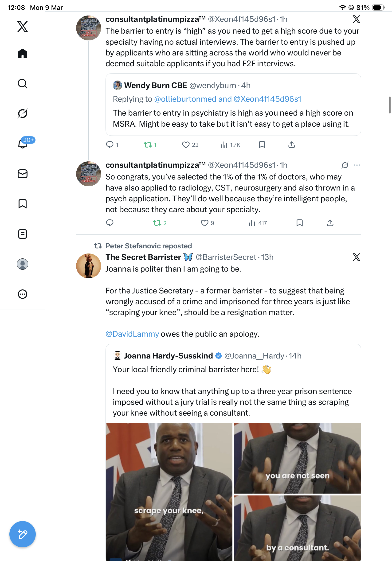Open the Search icon in sidebar
This screenshot has width=392, height=561.
coord(23,84)
